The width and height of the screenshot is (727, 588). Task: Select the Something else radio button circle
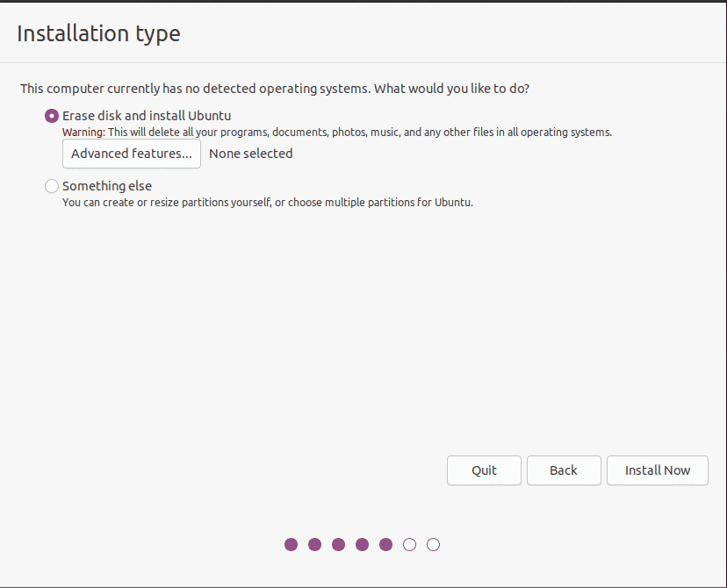pyautogui.click(x=52, y=186)
